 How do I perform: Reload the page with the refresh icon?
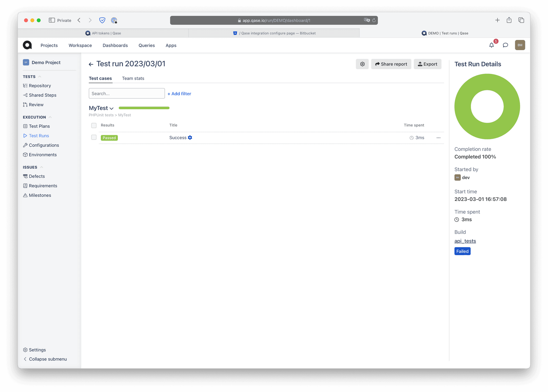click(374, 20)
